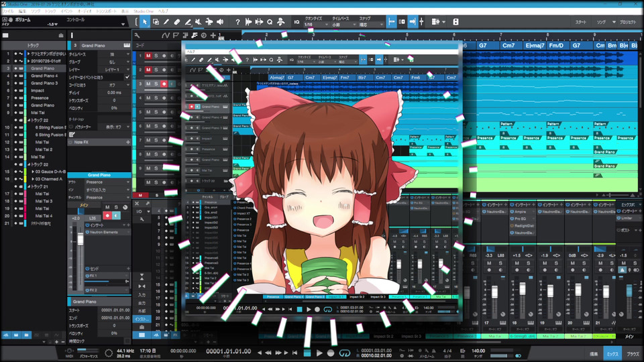
Task: Adjust the mixer channel 17 fader
Action: click(495, 292)
